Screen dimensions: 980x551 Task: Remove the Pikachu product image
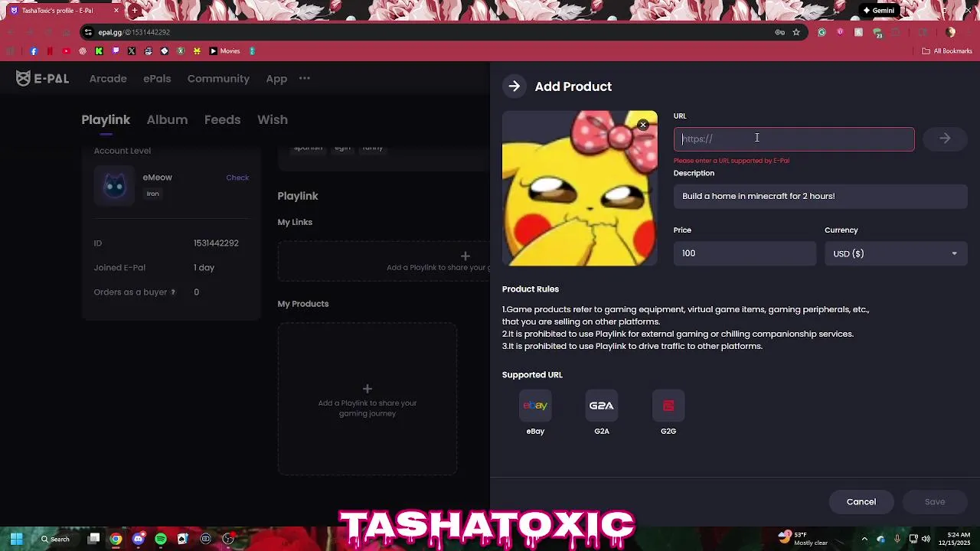click(643, 125)
